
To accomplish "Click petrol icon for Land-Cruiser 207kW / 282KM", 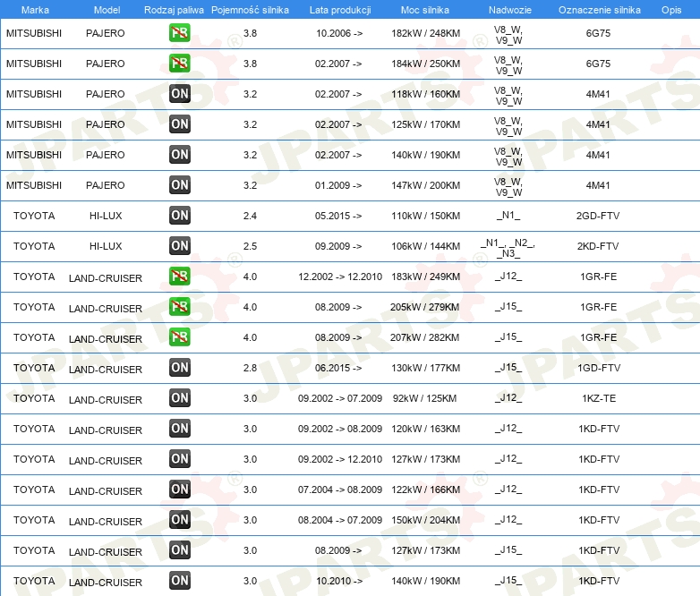I will click(x=179, y=337).
